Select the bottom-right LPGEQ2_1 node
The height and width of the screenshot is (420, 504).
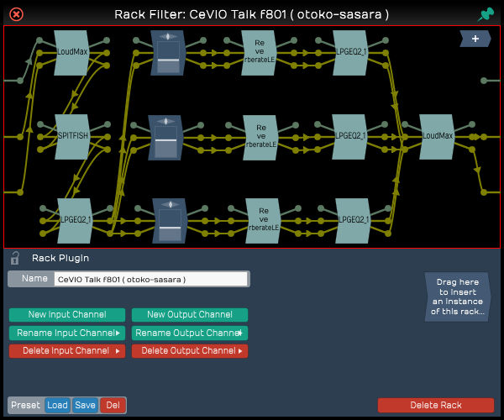pos(353,220)
